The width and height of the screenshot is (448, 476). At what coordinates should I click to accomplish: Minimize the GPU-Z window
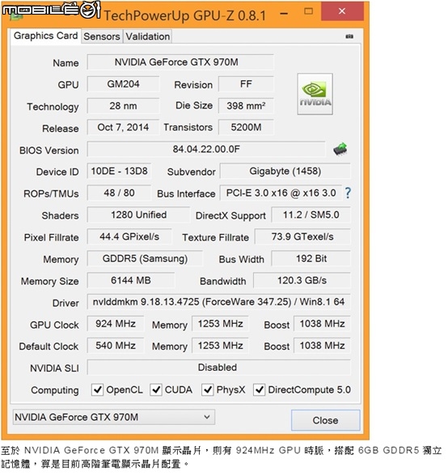(x=284, y=13)
